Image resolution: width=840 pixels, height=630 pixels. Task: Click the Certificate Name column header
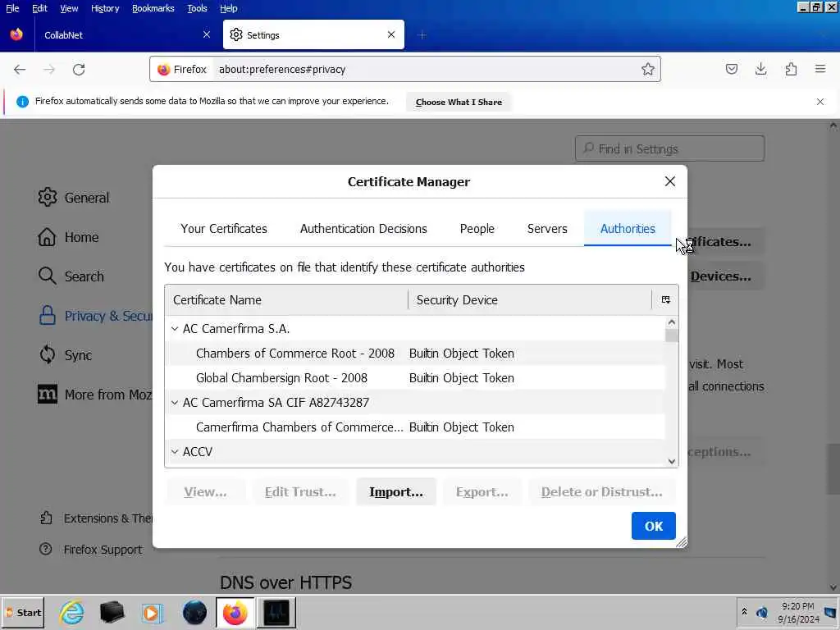[x=286, y=300]
